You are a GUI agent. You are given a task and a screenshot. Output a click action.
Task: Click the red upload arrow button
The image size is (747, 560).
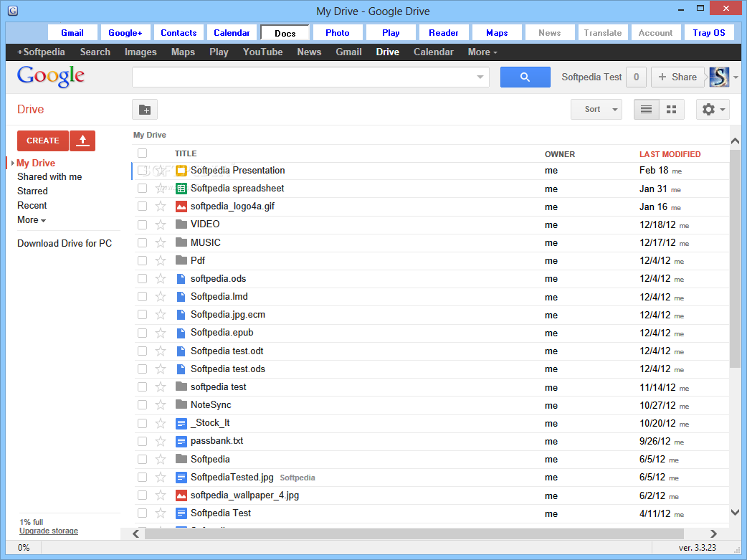82,141
